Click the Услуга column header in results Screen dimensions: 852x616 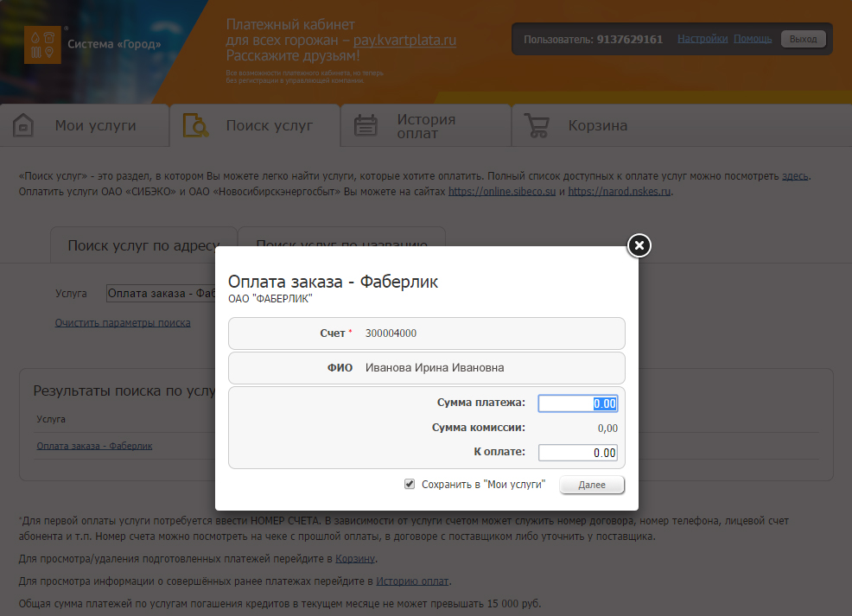(x=51, y=419)
